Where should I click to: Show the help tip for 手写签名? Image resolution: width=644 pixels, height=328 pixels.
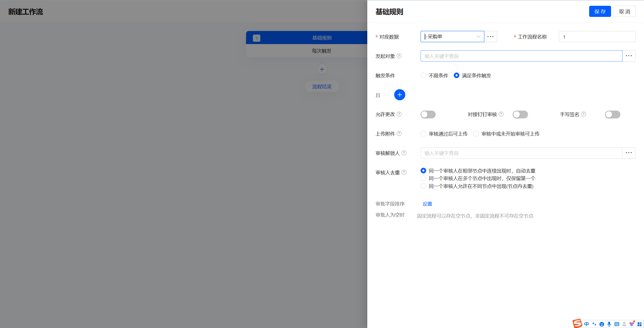584,114
